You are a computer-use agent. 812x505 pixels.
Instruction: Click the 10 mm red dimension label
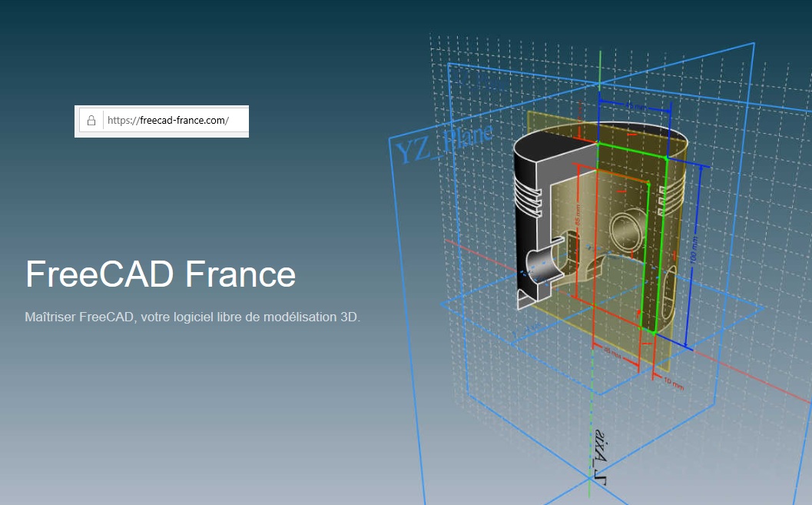tap(674, 384)
